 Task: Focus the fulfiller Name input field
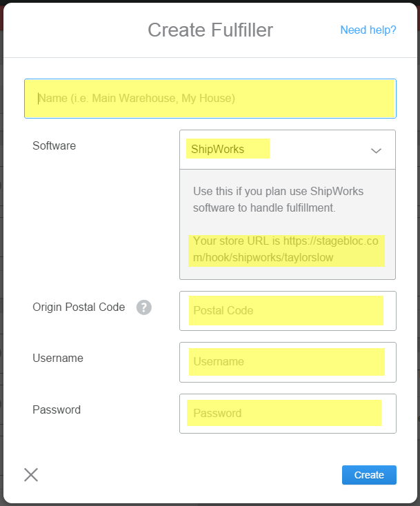tap(210, 99)
